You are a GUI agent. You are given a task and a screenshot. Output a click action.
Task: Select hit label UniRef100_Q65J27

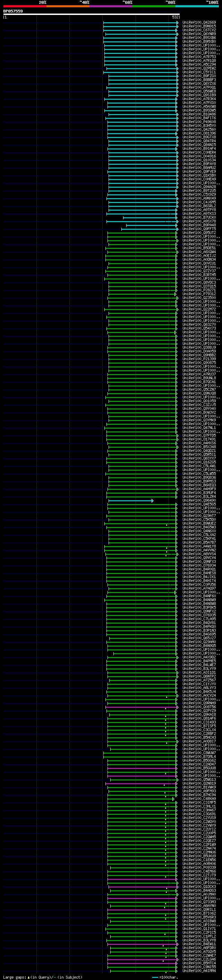[x=199, y=638]
